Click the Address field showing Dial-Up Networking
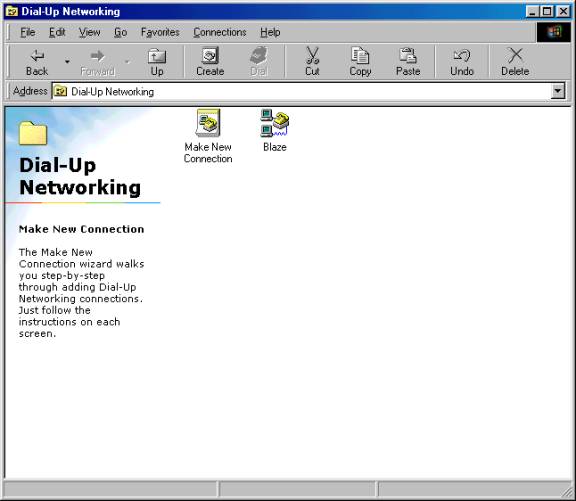Image resolution: width=576 pixels, height=501 pixels. point(301,91)
